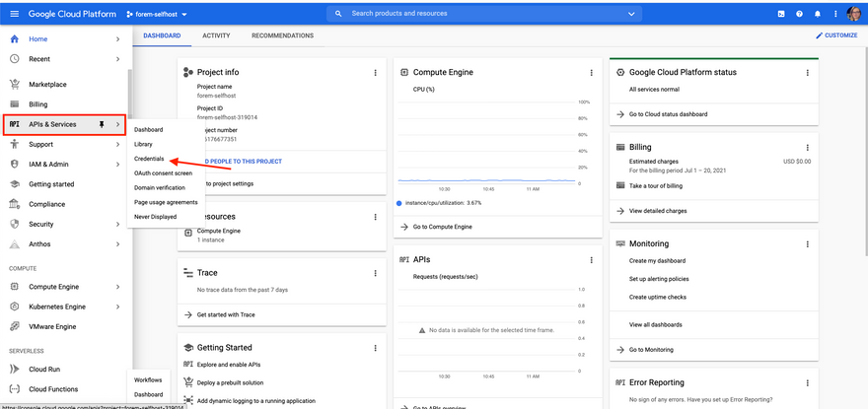Expand the Anthos submenu chevron
This screenshot has width=868, height=409.
(117, 244)
